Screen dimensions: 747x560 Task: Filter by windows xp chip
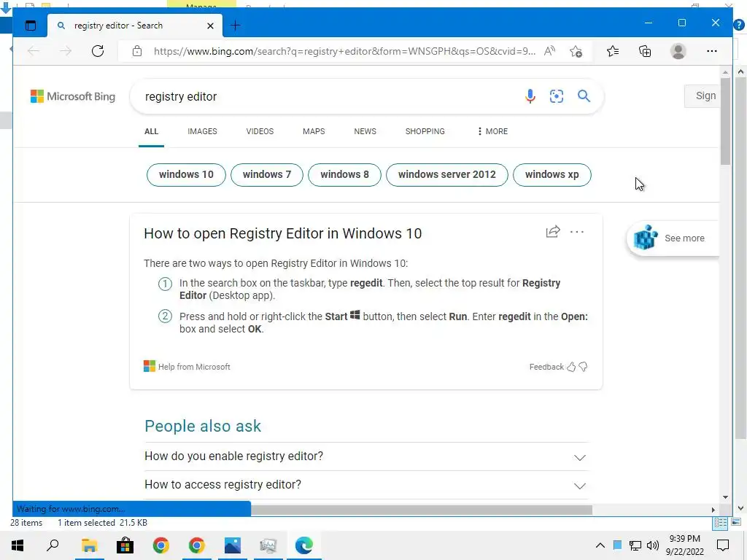(551, 175)
